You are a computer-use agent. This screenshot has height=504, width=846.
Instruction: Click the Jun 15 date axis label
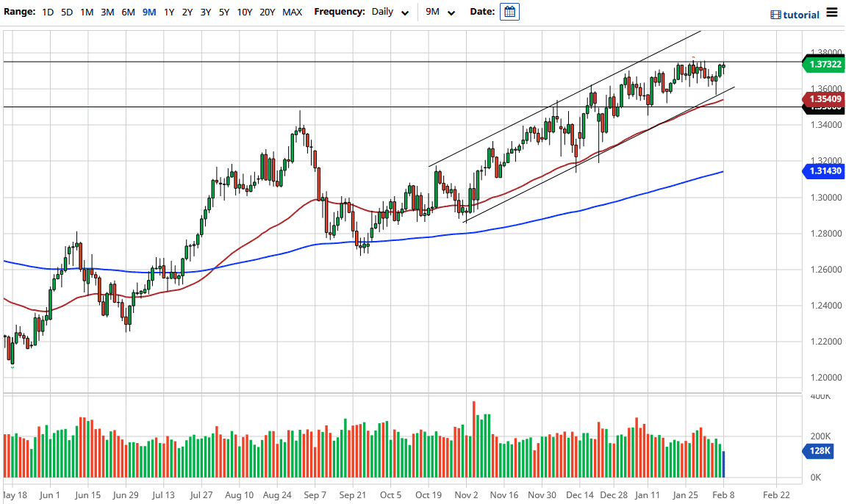pos(87,495)
